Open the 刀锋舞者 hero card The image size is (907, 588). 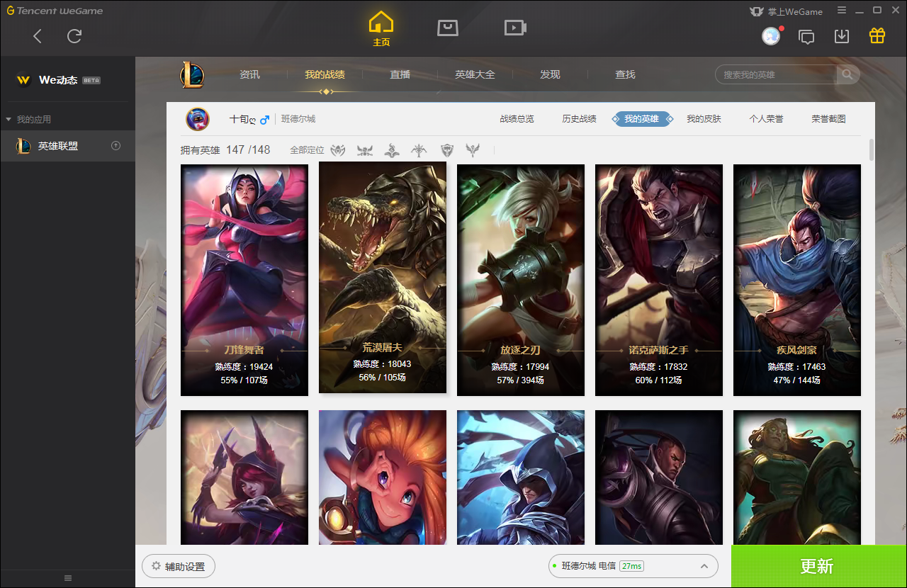coord(244,281)
